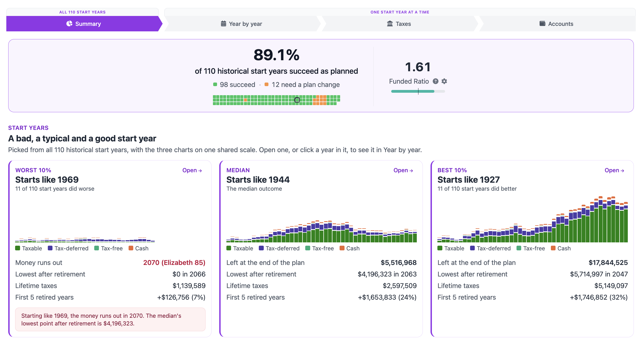
Task: Click the pie chart icon on Summary tab
Action: coord(70,24)
